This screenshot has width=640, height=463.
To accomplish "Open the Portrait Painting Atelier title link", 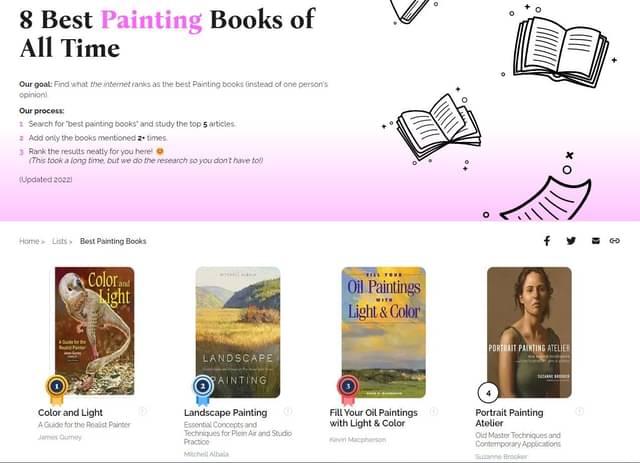I will click(509, 418).
